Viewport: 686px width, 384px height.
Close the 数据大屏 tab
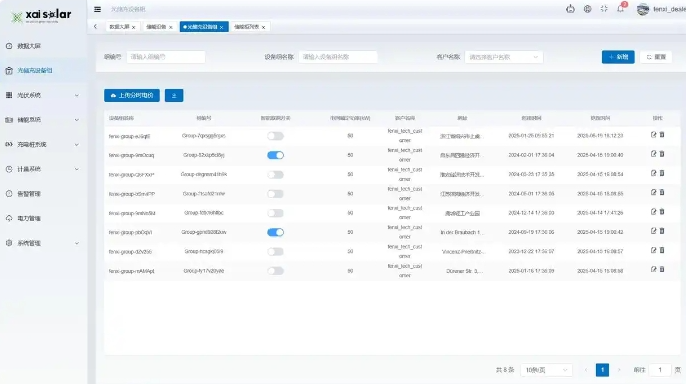[133, 27]
